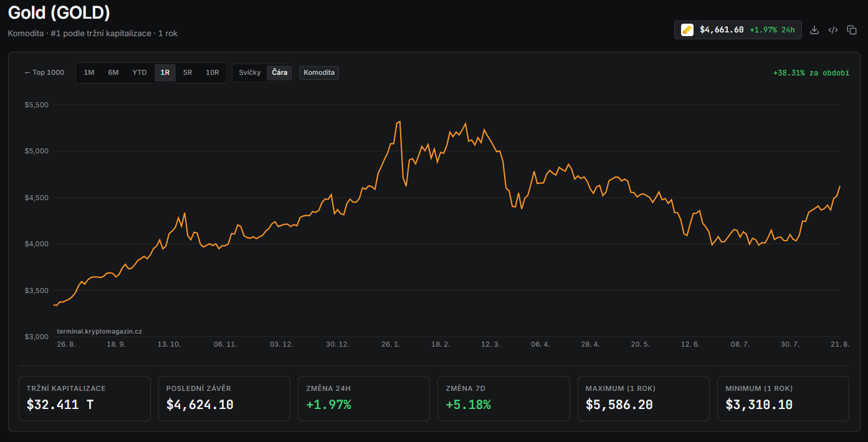The width and height of the screenshot is (868, 442).
Task: Switch to 5R time range
Action: click(x=188, y=72)
